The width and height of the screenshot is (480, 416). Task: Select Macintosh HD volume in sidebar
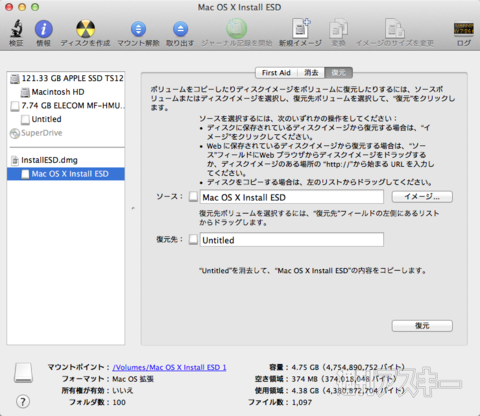point(66,92)
